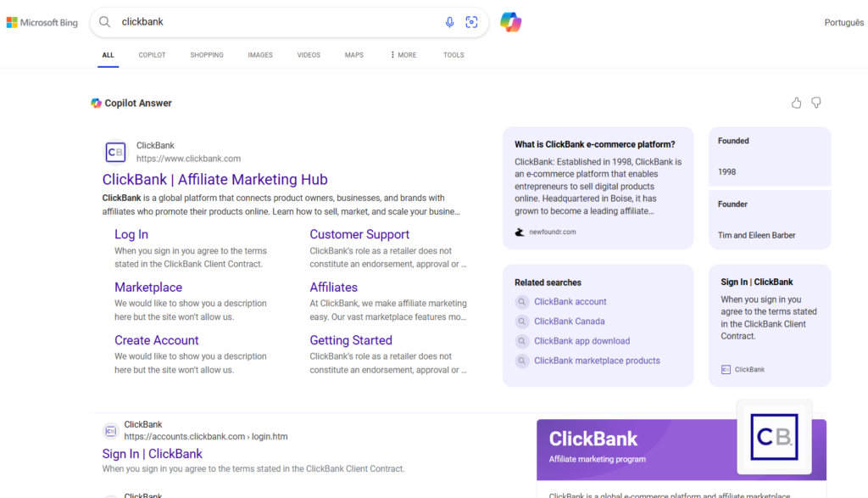Search related ClickBank app download
Screen dimensions: 868x498
click(x=581, y=341)
